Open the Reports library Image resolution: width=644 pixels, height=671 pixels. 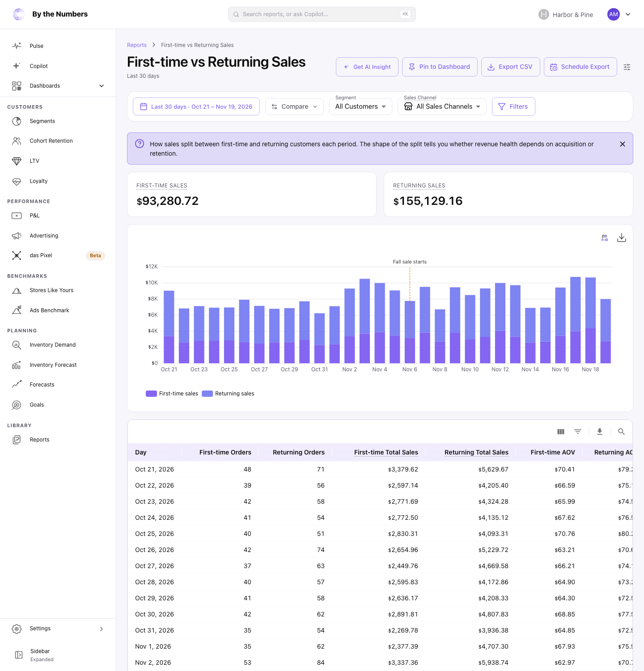point(58,440)
